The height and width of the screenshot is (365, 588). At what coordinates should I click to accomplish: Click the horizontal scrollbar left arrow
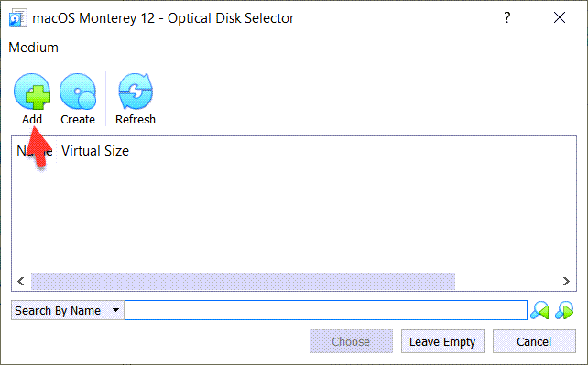click(21, 281)
